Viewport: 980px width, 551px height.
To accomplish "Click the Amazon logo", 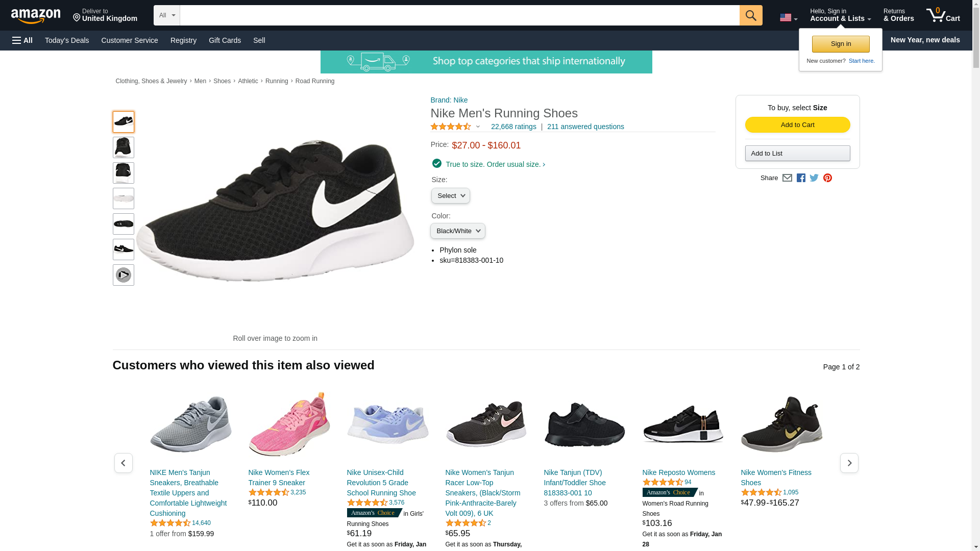I will [x=36, y=16].
